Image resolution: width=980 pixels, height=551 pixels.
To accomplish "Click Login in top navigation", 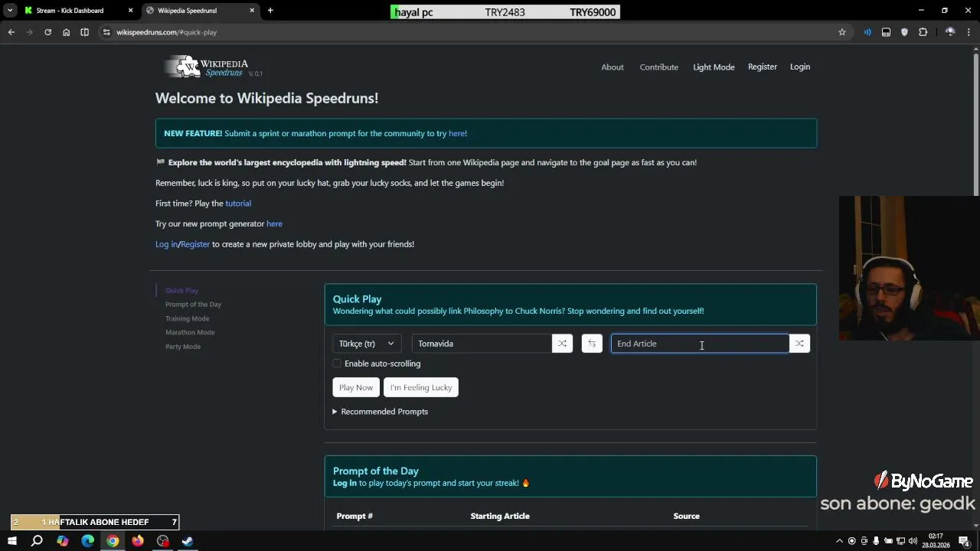I will [x=800, y=67].
